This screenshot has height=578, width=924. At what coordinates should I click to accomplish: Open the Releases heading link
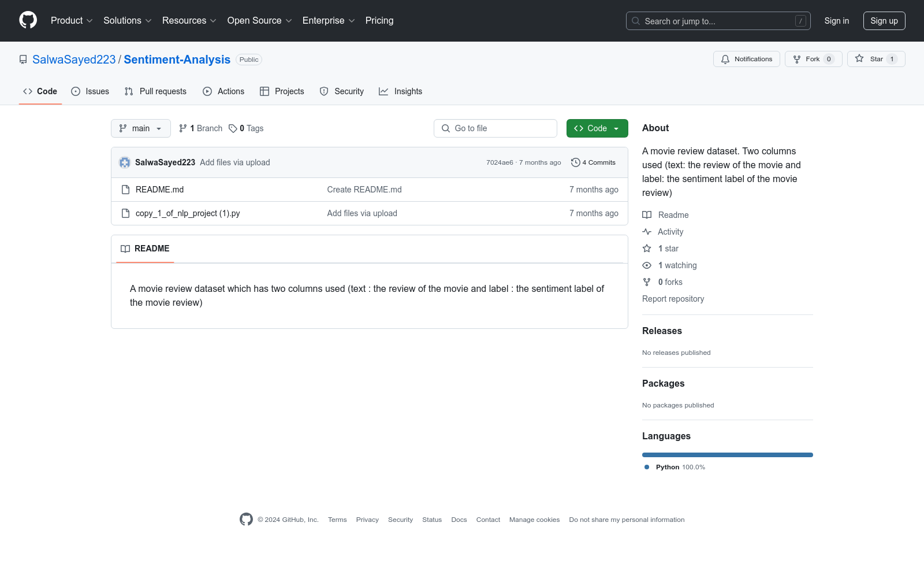(x=662, y=331)
